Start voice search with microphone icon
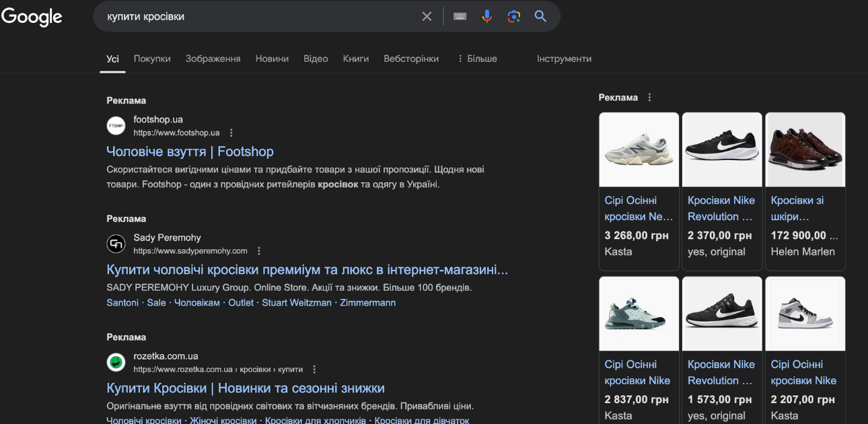868x424 pixels. point(487,16)
